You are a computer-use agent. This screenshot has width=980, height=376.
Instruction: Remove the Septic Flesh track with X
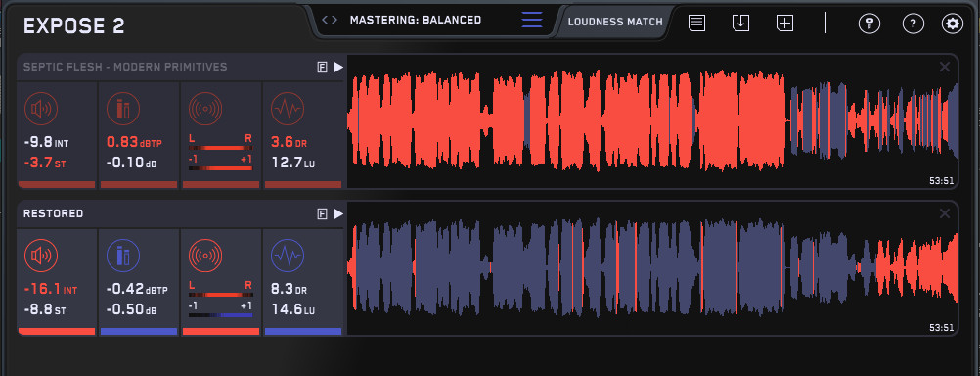945,67
